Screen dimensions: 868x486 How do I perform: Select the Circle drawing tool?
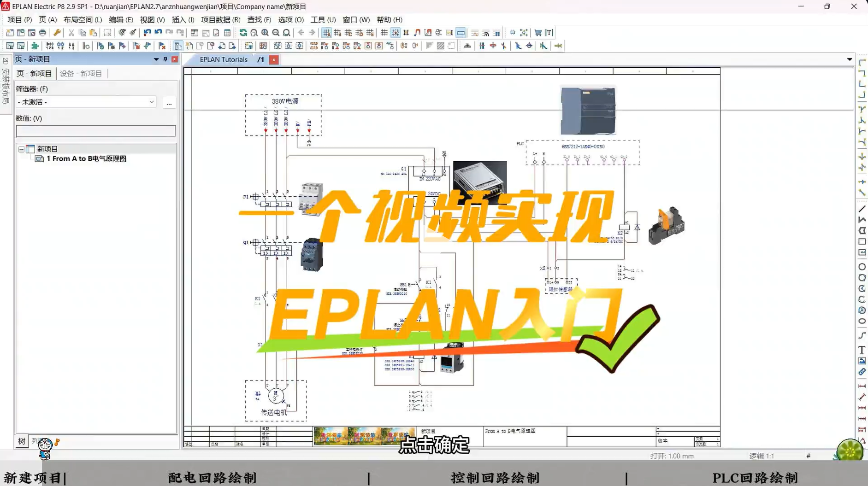[x=862, y=267]
